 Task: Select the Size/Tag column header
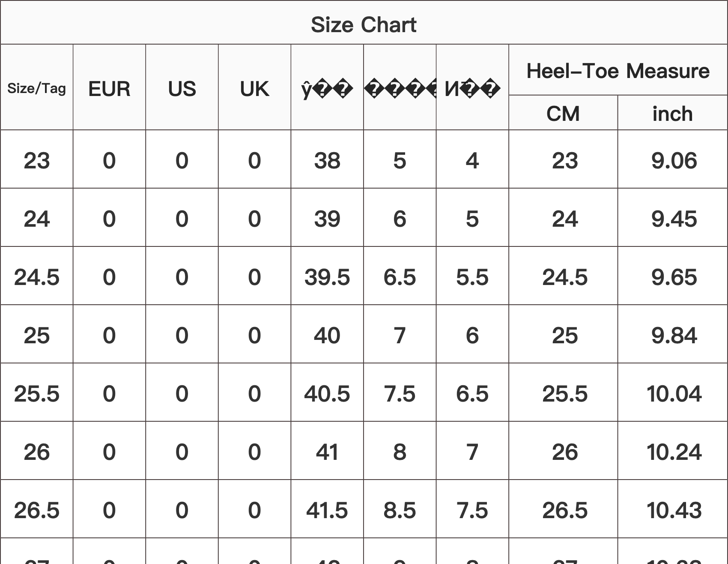click(37, 88)
